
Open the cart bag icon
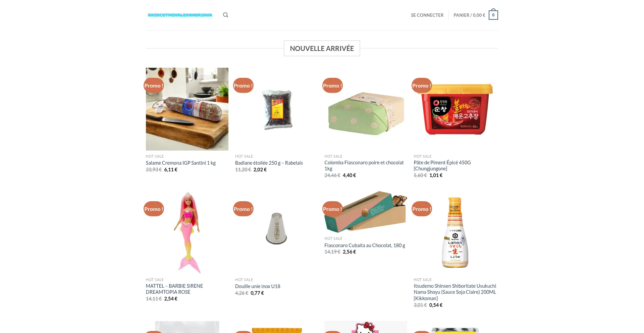[493, 15]
